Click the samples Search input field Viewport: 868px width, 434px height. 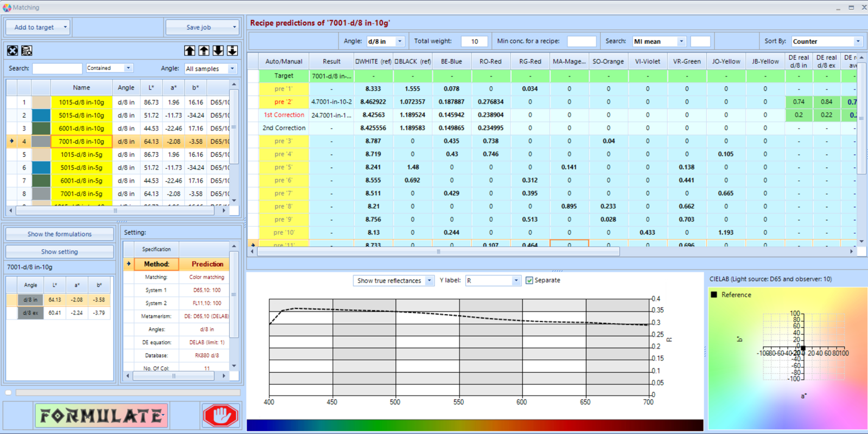click(57, 68)
